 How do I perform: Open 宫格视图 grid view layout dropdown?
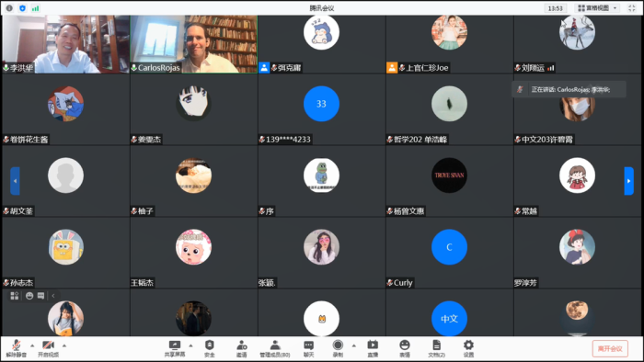(x=598, y=7)
